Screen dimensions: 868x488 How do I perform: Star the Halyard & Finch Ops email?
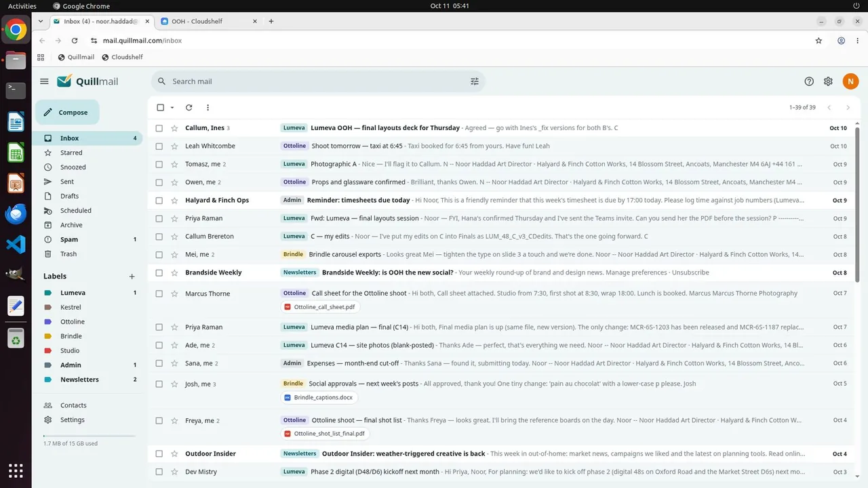pos(174,201)
